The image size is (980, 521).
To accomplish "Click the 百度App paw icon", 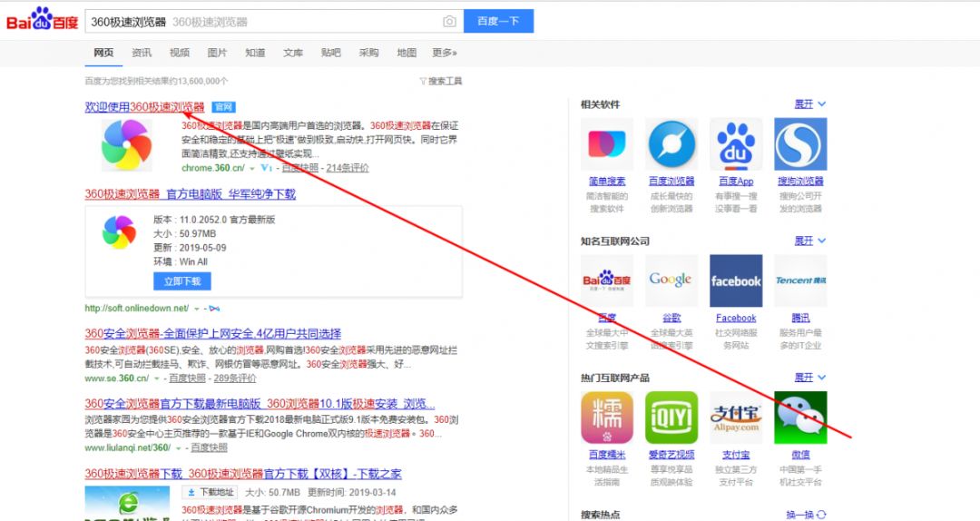I will coord(736,144).
